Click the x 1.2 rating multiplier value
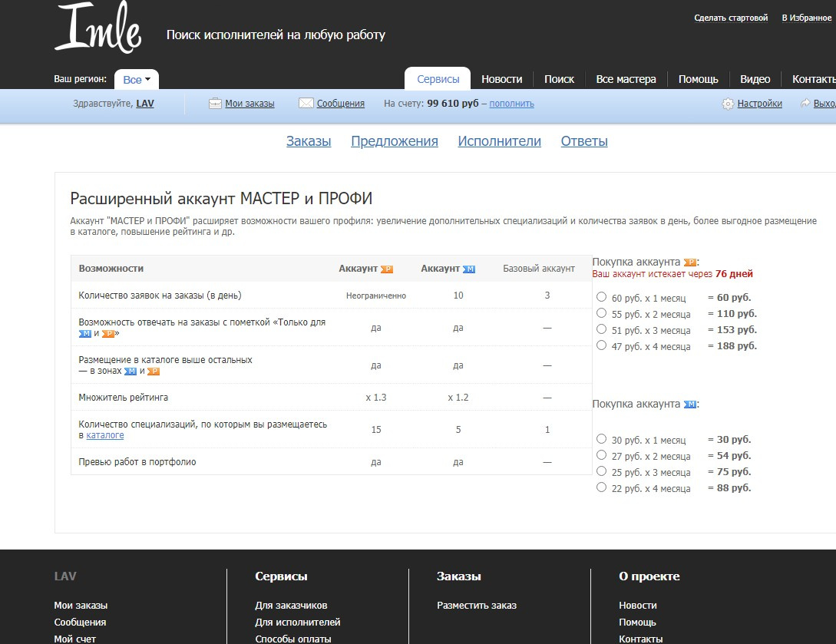The height and width of the screenshot is (644, 836). tap(458, 398)
